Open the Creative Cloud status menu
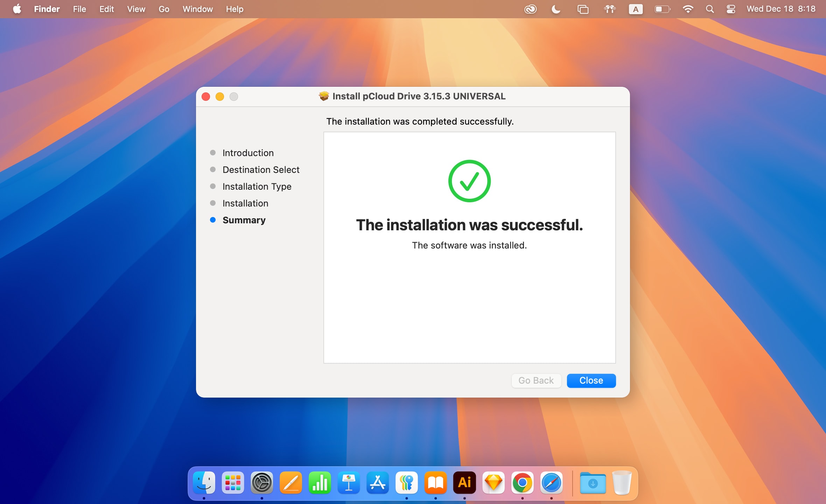Screen dimensions: 826x504 531,9
